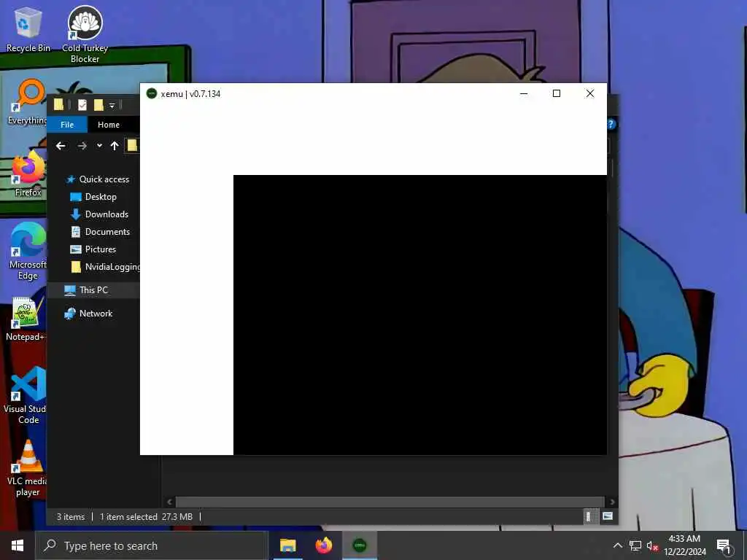Open File Explorer help button

point(612,124)
